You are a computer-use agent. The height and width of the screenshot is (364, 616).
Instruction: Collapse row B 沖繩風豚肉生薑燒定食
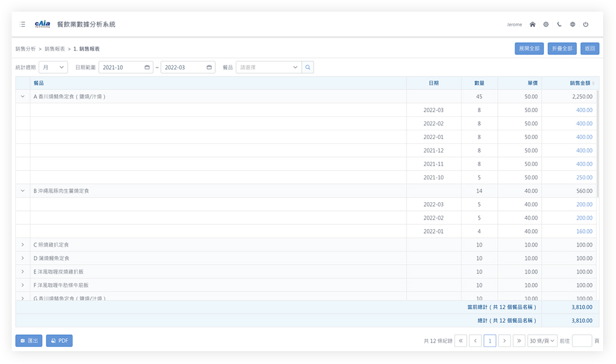coord(22,190)
